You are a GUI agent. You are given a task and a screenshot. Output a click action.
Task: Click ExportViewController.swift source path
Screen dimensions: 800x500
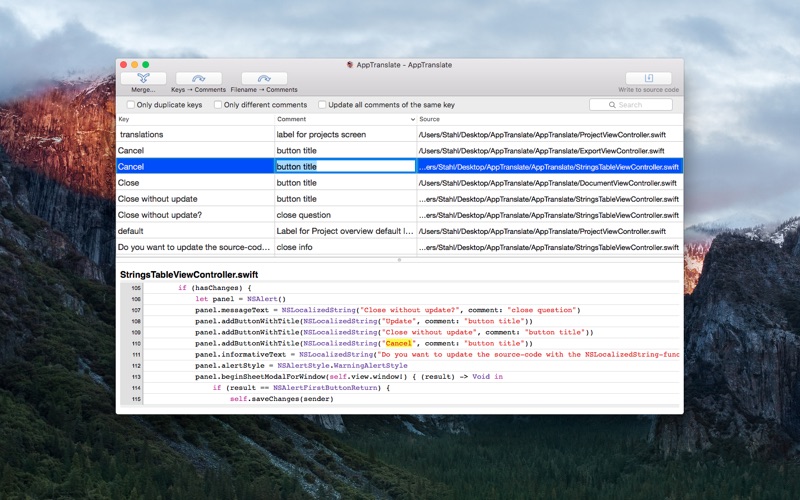(550, 151)
